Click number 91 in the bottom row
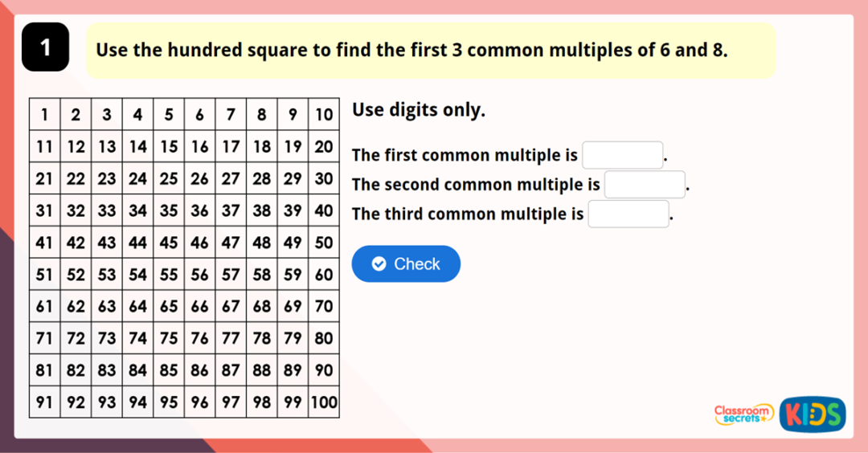868x453 pixels. coord(45,402)
